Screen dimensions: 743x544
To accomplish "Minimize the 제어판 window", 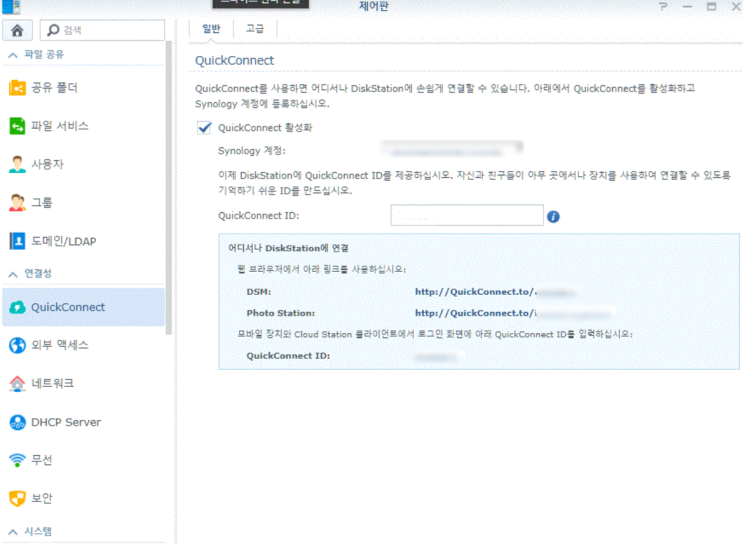I will pyautogui.click(x=688, y=7).
